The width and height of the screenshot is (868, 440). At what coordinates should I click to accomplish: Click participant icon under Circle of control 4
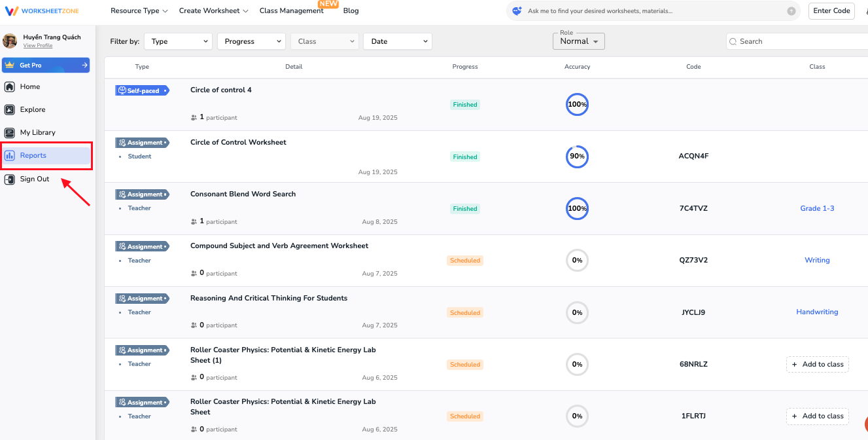tap(194, 117)
